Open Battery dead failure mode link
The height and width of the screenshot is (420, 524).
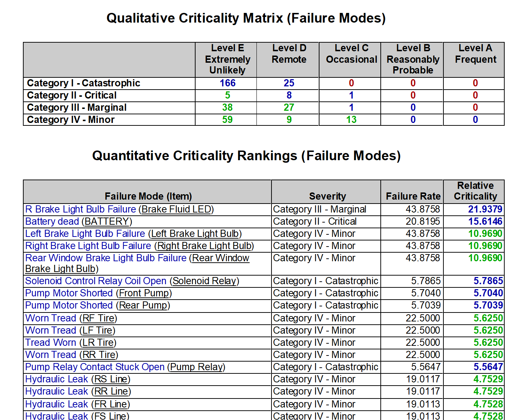(52, 221)
